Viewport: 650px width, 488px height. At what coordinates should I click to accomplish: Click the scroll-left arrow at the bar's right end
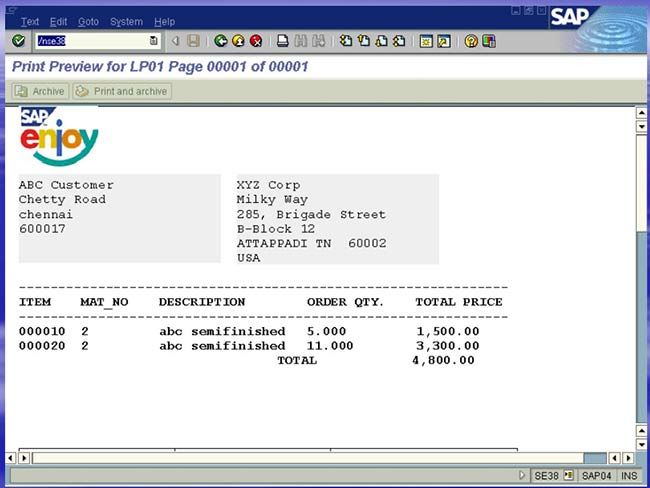[614, 458]
